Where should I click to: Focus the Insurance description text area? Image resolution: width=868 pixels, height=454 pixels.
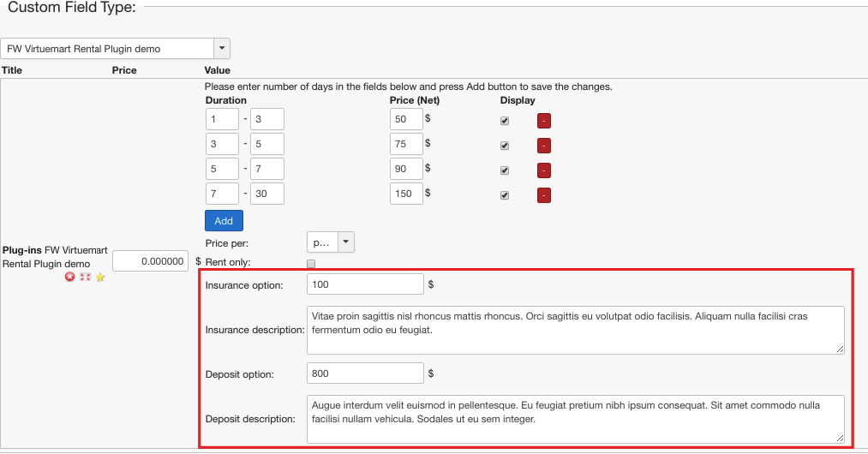coord(575,330)
